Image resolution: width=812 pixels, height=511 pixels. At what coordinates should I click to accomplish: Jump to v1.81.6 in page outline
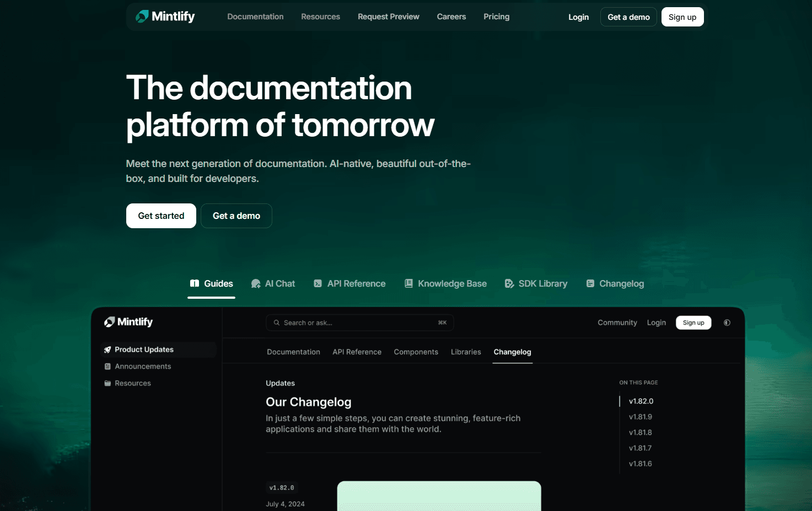pyautogui.click(x=641, y=464)
